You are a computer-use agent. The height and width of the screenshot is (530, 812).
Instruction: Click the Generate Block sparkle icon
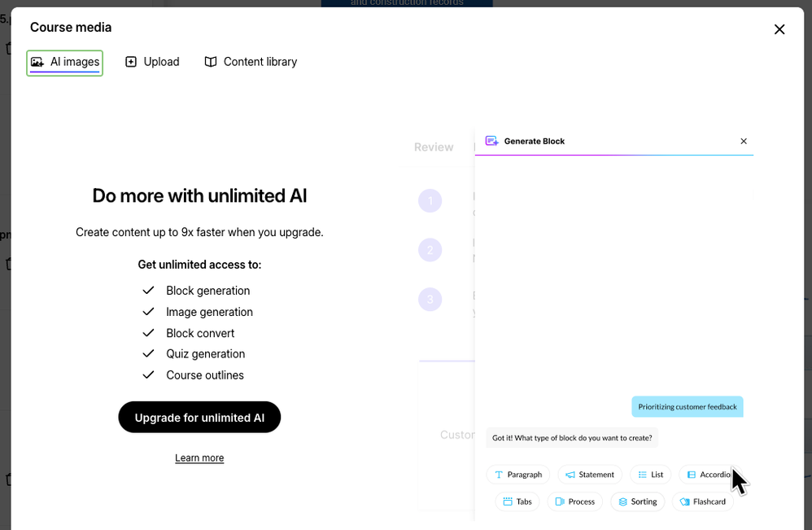coord(491,142)
